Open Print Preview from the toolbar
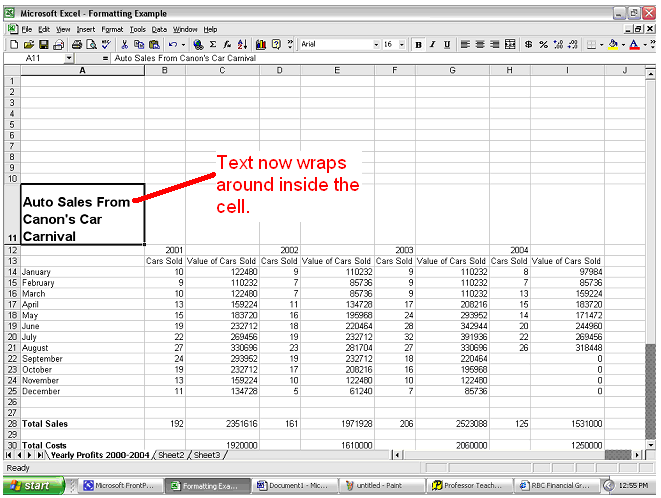This screenshot has width=661, height=498. [x=91, y=45]
